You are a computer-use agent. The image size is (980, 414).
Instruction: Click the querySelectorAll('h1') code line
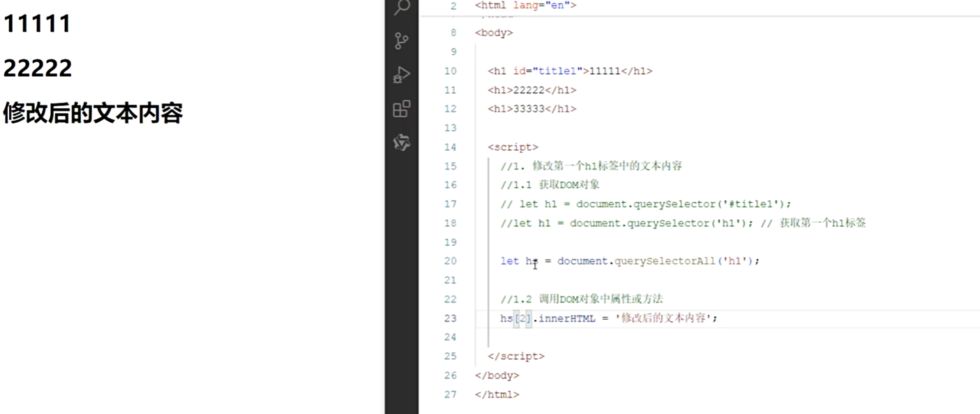[630, 260]
